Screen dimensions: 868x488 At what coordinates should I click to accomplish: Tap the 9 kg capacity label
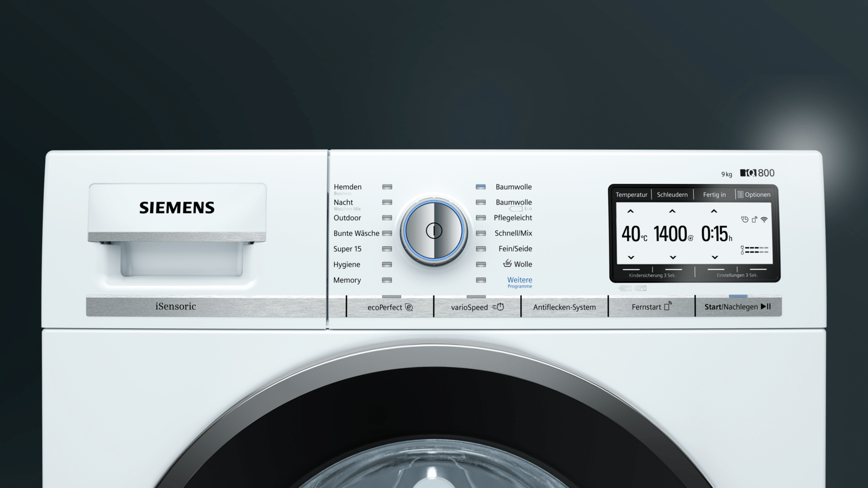[726, 174]
